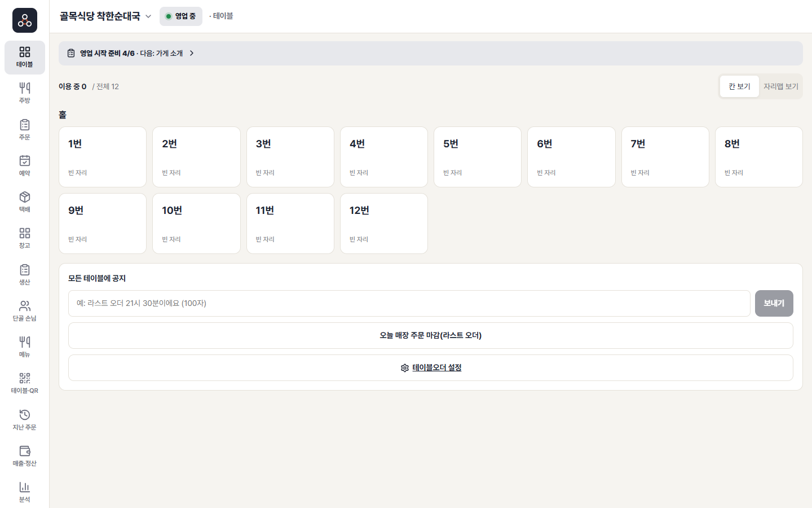Open 지난 주문 history icon
The width and height of the screenshot is (812, 508).
point(25,419)
